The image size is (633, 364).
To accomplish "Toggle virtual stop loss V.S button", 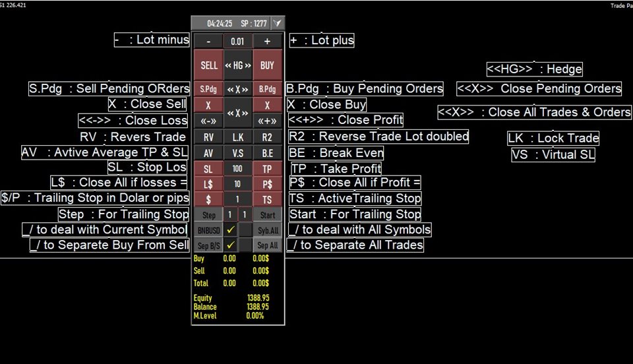I will coord(238,153).
